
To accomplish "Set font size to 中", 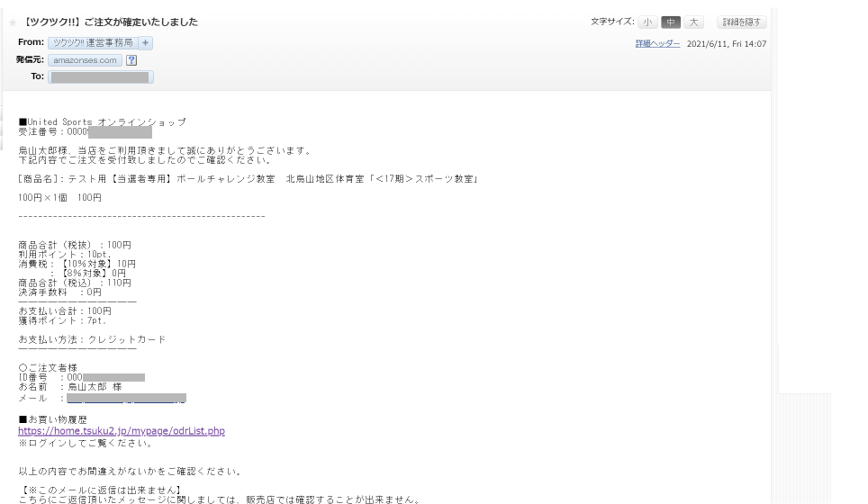I will pos(671,22).
